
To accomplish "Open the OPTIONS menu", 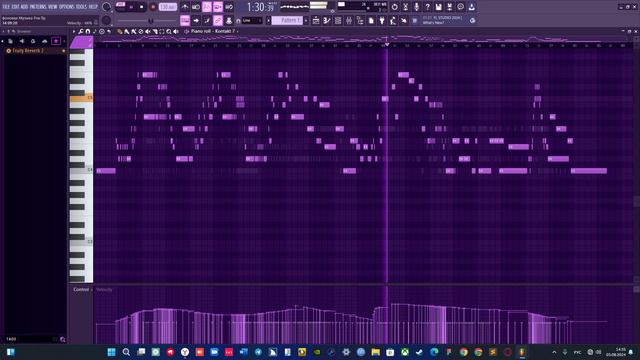I will click(67, 7).
